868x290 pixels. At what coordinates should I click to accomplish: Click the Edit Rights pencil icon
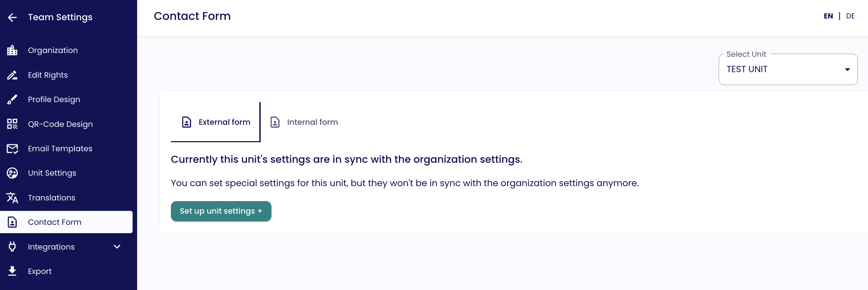(12, 75)
